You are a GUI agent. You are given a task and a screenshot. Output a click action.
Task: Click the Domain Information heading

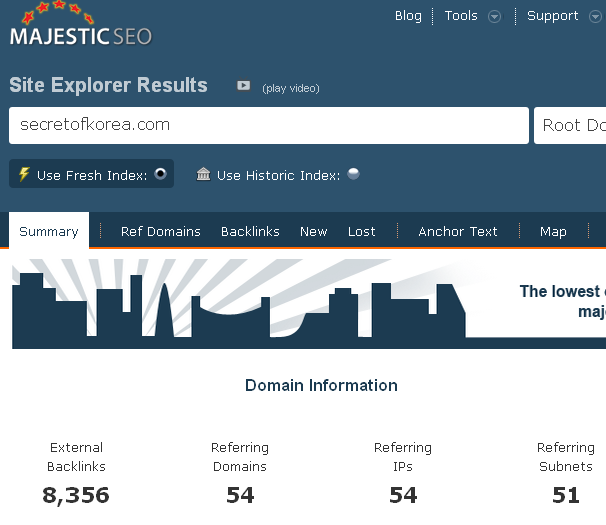tap(321, 385)
